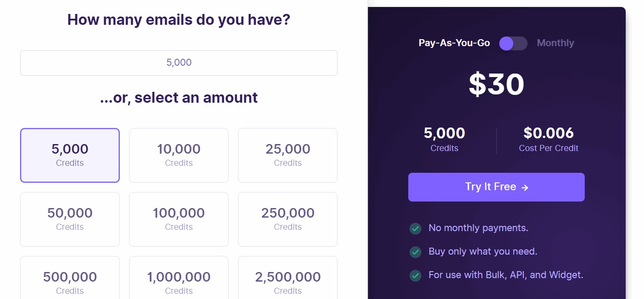Click the checkmark beside Bulk, API, and Widget
The height and width of the screenshot is (299, 644).
tap(415, 275)
